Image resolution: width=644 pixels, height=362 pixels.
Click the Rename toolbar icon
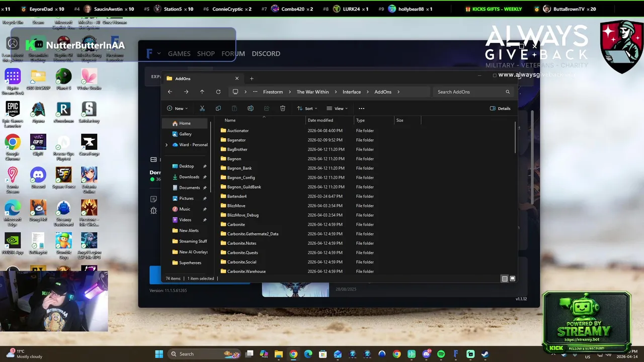pyautogui.click(x=251, y=109)
